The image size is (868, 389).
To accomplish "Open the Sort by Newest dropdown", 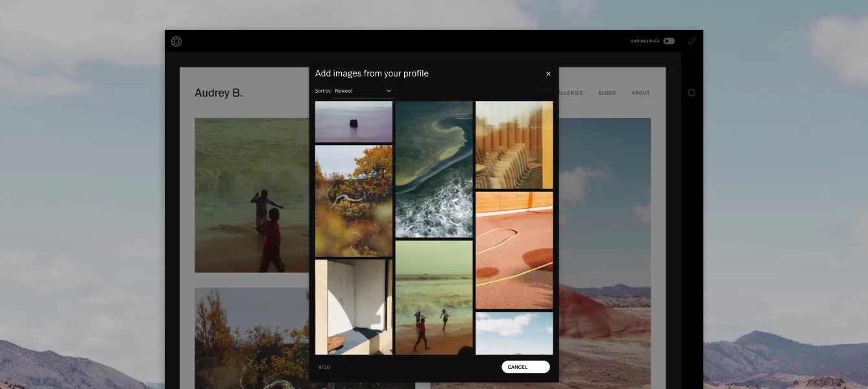I will click(x=363, y=91).
